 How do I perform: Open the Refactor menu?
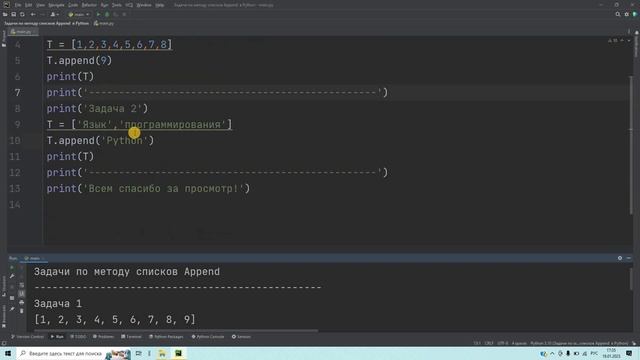coord(89,5)
